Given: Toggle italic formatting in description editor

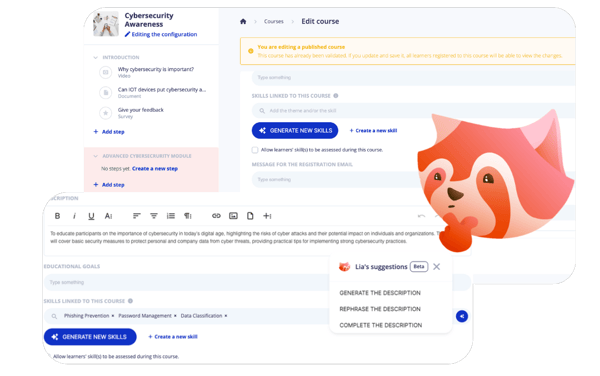Looking at the screenshot, I should click(x=74, y=216).
